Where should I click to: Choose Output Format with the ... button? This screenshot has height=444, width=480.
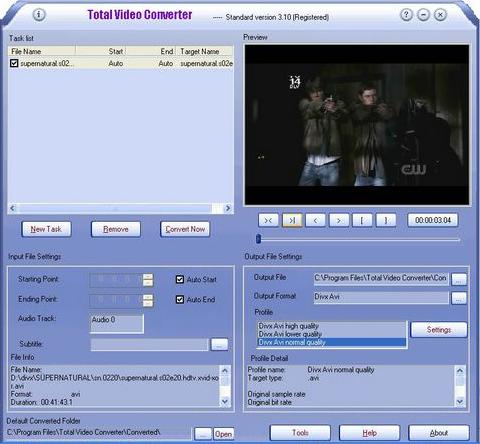click(459, 298)
